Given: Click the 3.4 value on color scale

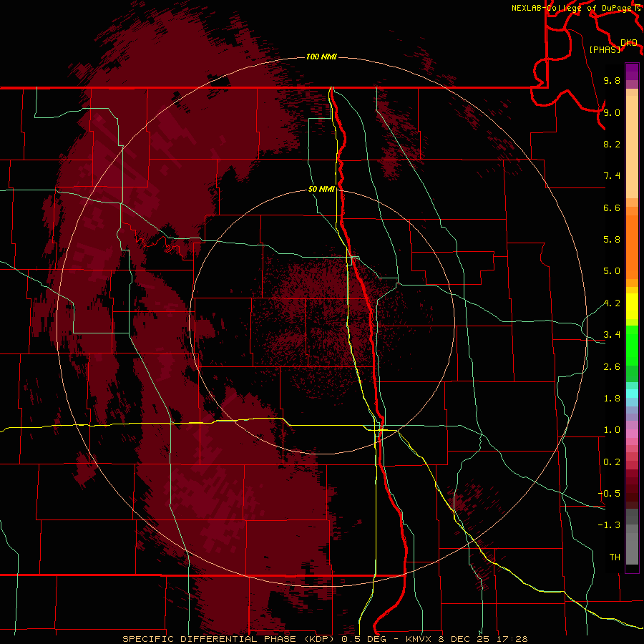Looking at the screenshot, I should pyautogui.click(x=612, y=335).
